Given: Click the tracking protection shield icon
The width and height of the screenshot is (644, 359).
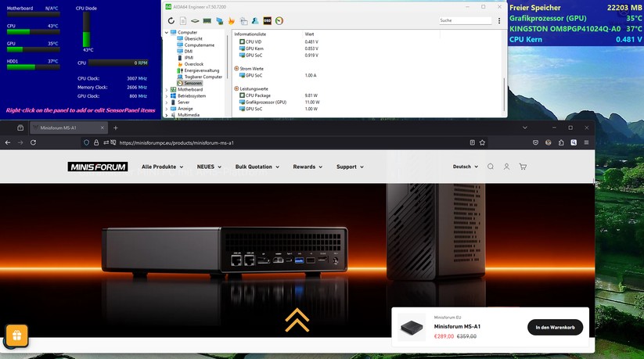Looking at the screenshot, I should (x=86, y=142).
